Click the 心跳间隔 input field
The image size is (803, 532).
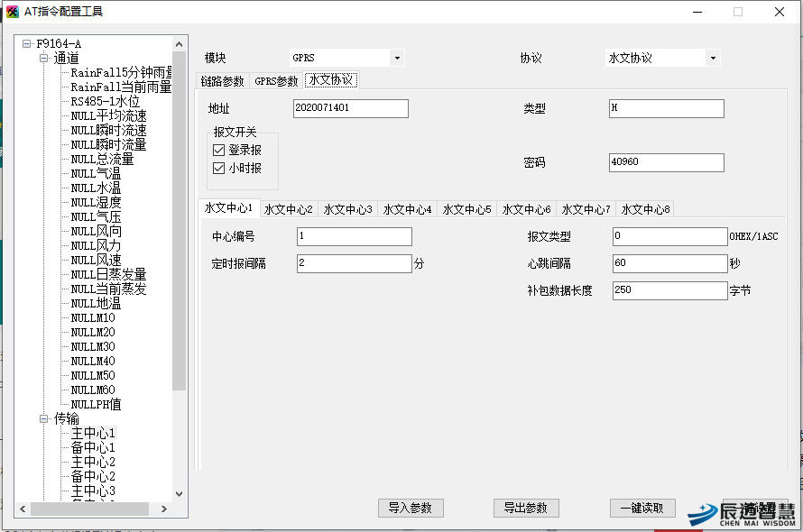(x=669, y=263)
